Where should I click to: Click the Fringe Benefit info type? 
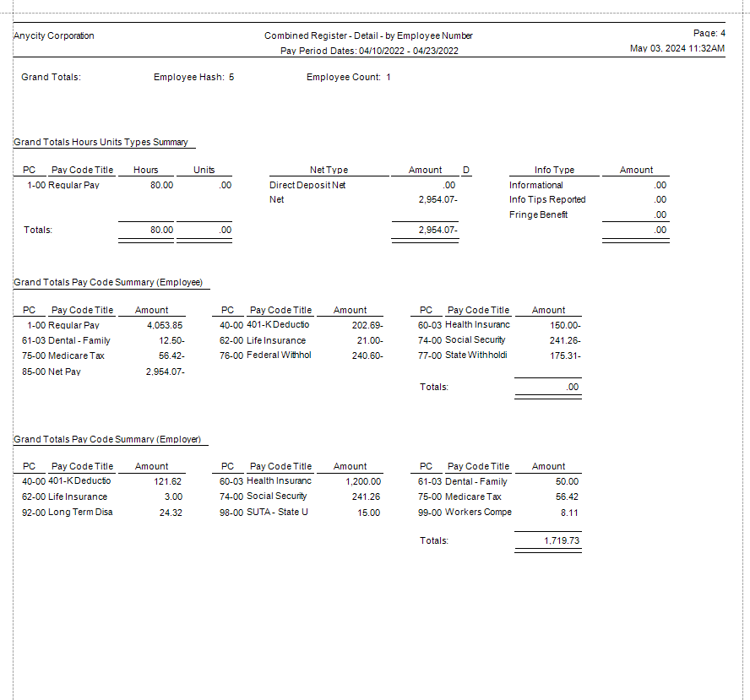tap(538, 214)
